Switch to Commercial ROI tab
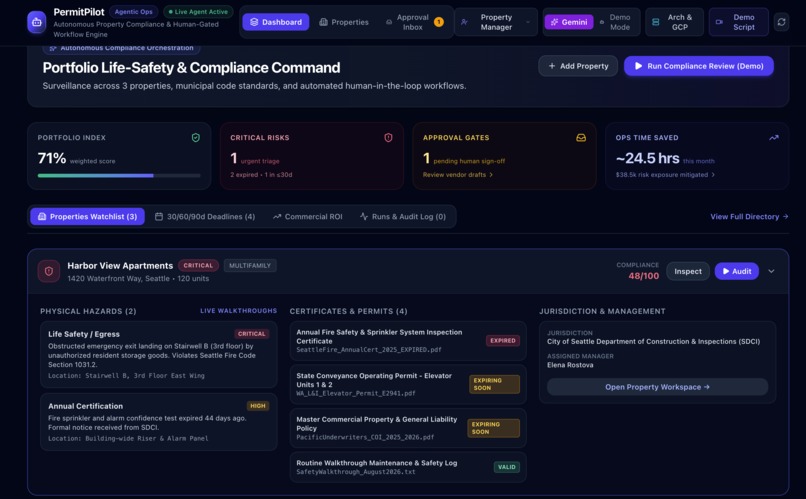 click(x=307, y=217)
